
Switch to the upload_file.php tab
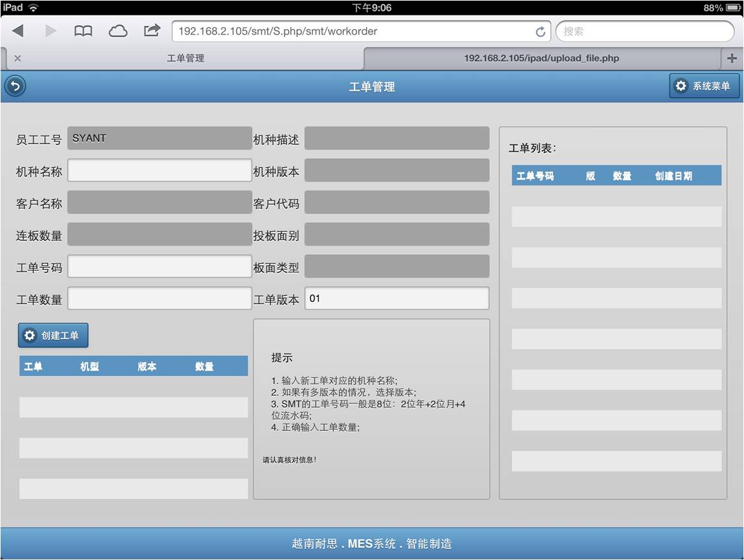coord(541,58)
